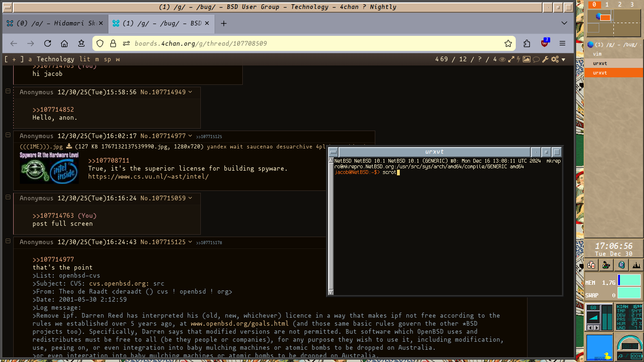Image resolution: width=644 pixels, height=362 pixels.
Task: Open the quick reply speech bubble icon
Action: 536,59
